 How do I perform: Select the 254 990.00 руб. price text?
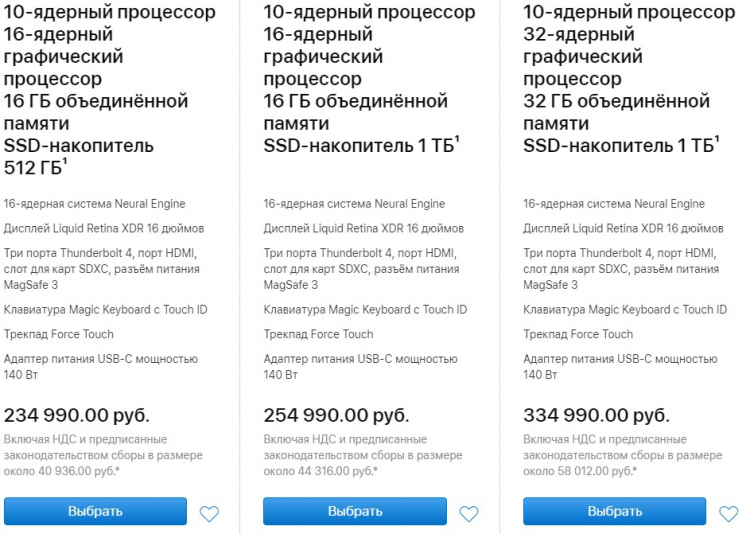coord(336,415)
